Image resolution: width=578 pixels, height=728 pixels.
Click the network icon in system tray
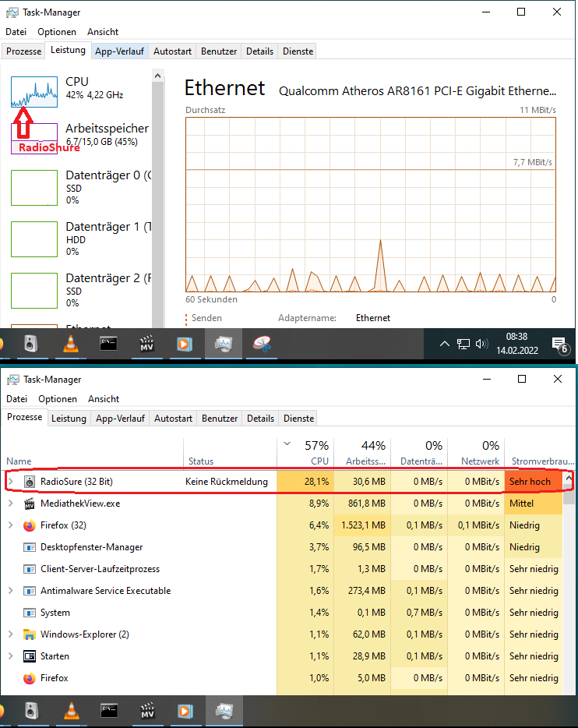[463, 344]
